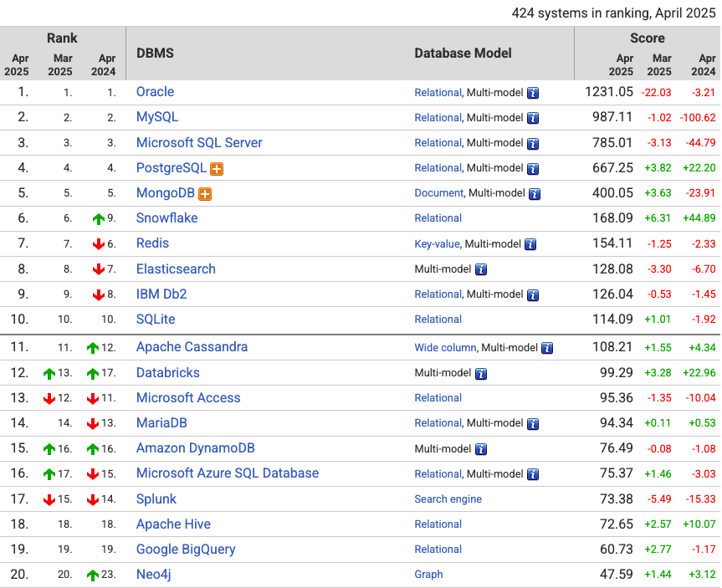This screenshot has width=722, height=588.
Task: Click the Relational link in Google BigQuery row
Action: (438, 550)
